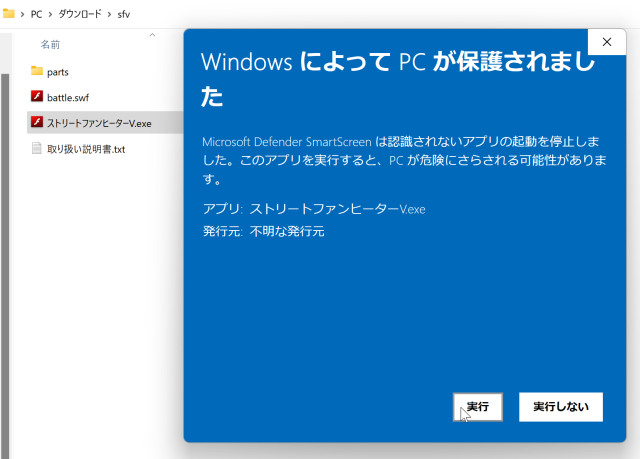Expand the chevron between PC and ダウンロード
The height and width of the screenshot is (459, 640).
click(x=51, y=14)
